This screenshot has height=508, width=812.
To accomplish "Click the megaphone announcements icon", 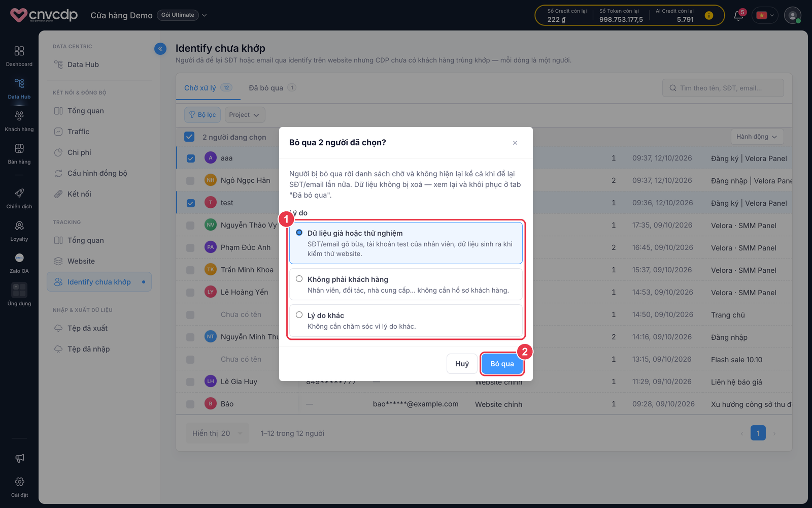I will click(x=20, y=458).
